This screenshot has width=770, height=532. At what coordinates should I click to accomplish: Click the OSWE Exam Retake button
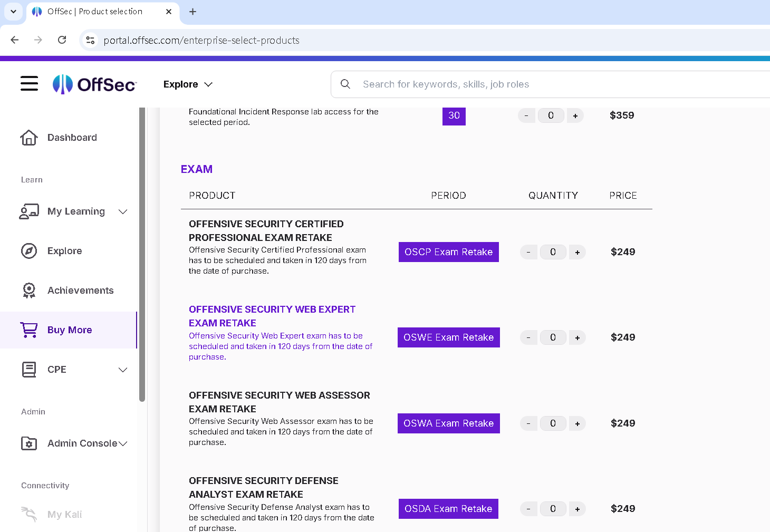pyautogui.click(x=449, y=337)
